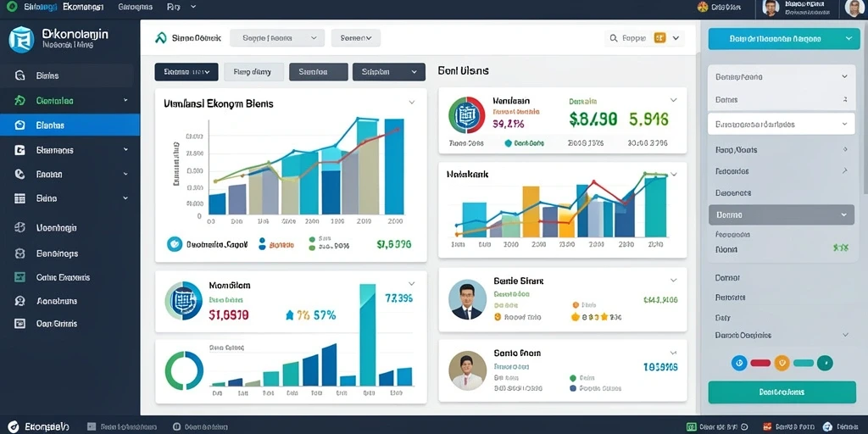
Task: Click the green donut chart icon
Action: tap(184, 370)
